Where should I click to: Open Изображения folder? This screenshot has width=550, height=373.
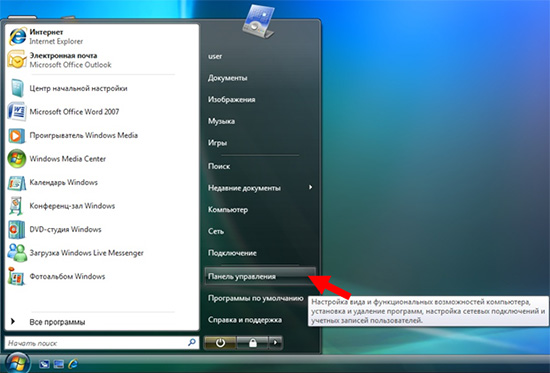click(232, 100)
